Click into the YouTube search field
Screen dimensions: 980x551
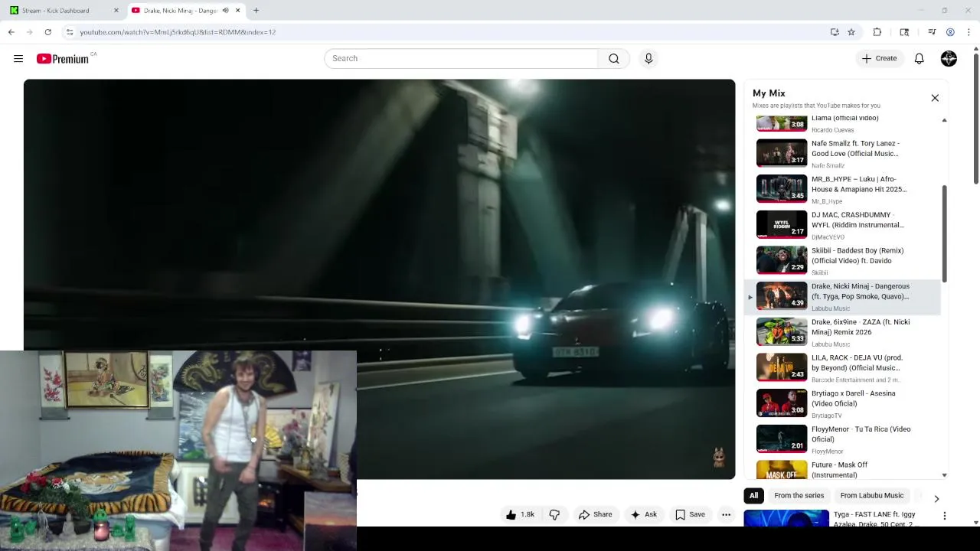click(x=461, y=58)
